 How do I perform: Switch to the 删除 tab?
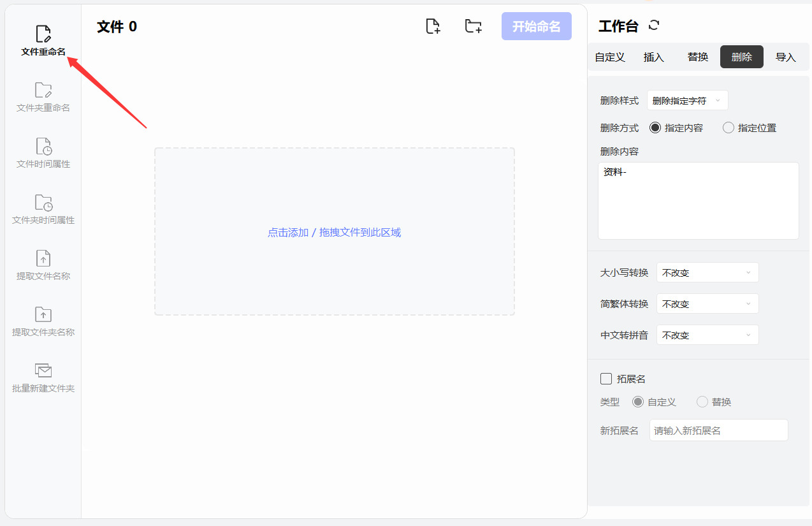click(x=742, y=57)
